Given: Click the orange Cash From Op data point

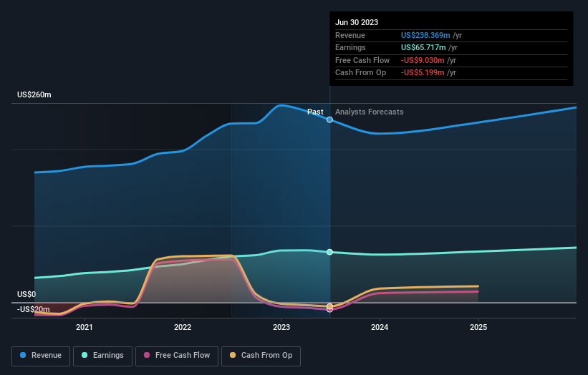Looking at the screenshot, I should click(x=329, y=306).
